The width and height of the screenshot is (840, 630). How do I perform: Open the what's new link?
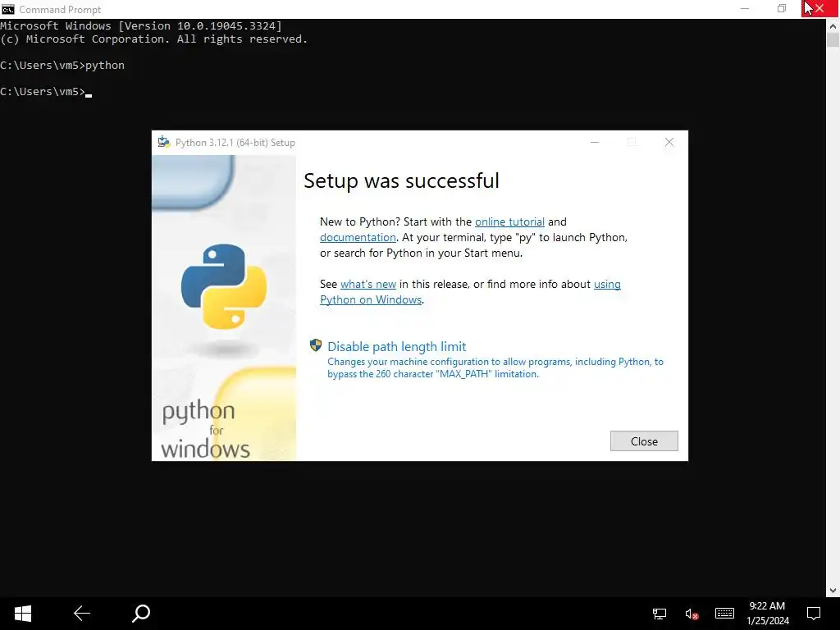(368, 284)
